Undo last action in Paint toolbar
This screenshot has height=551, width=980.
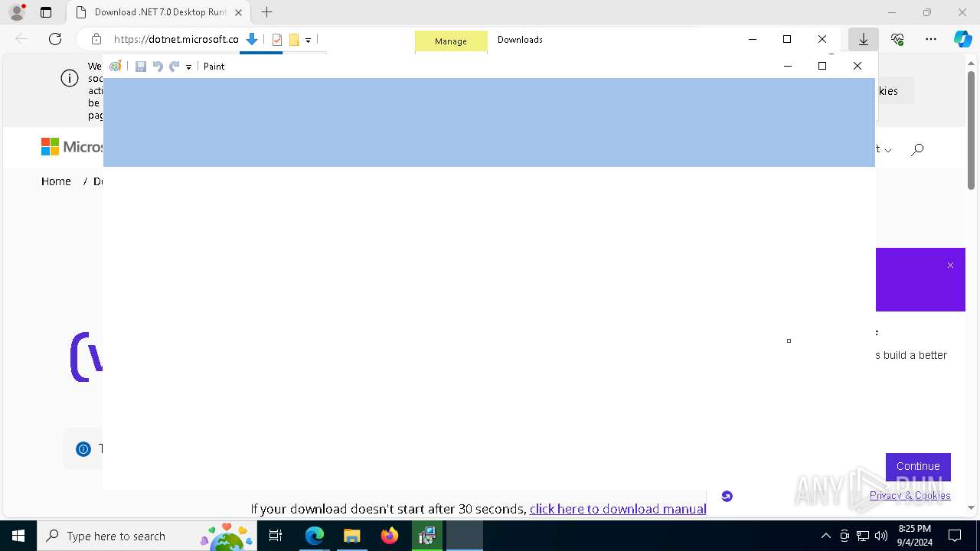(x=158, y=67)
